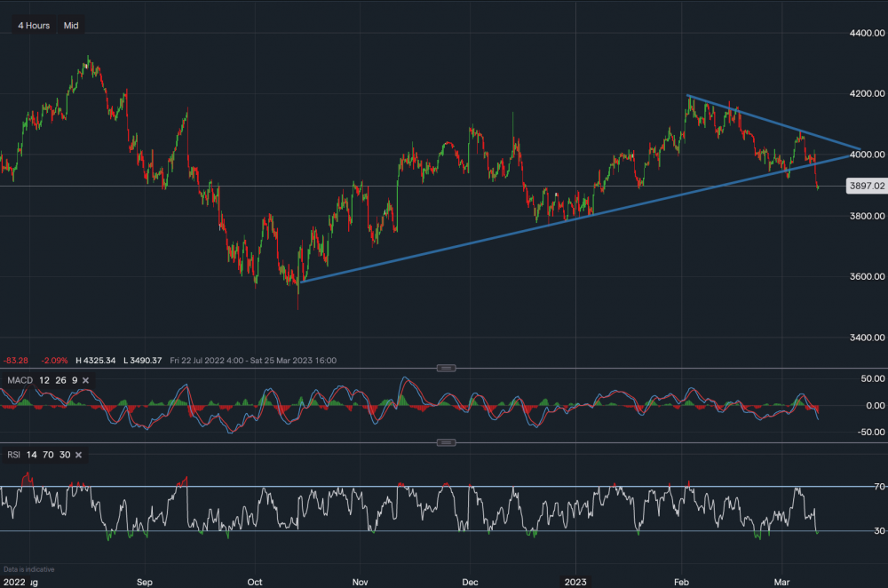Select the MACD indicator label
Screen dimensions: 888x588
click(20, 379)
